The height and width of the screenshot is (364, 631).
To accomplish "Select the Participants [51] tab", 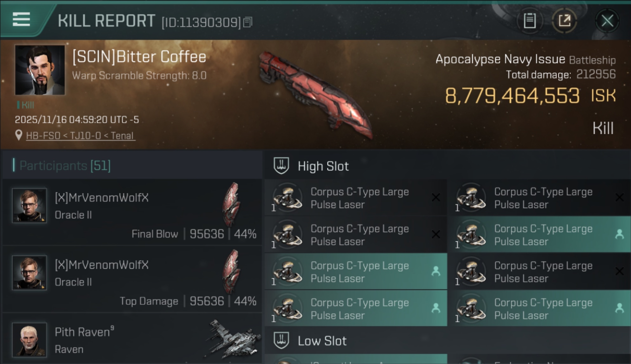I will pos(65,166).
